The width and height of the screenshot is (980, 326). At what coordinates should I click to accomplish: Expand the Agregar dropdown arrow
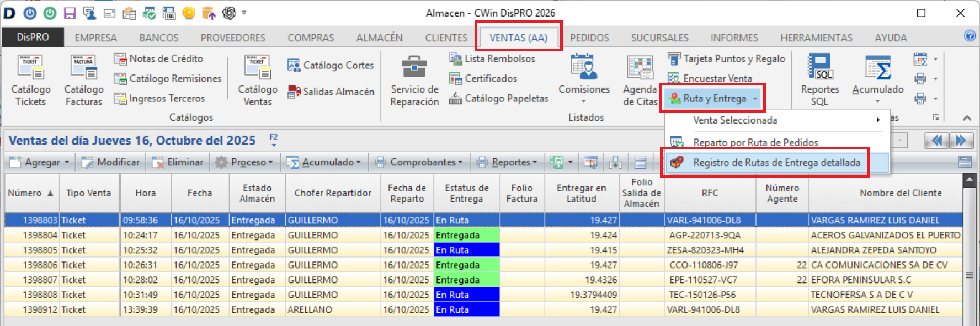point(67,162)
